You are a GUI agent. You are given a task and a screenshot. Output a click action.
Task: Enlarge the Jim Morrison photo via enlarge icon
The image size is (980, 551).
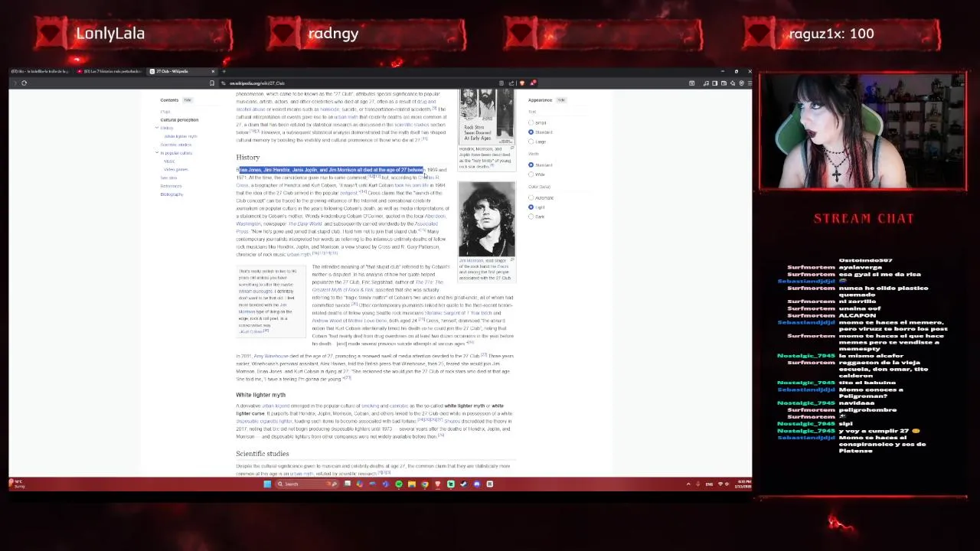pos(511,260)
